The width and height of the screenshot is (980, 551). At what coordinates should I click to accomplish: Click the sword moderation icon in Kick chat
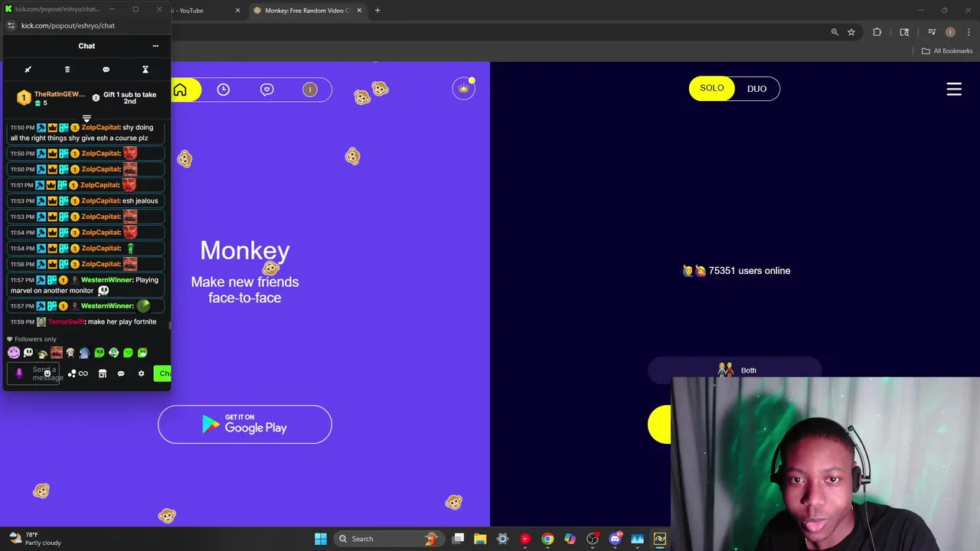[28, 70]
